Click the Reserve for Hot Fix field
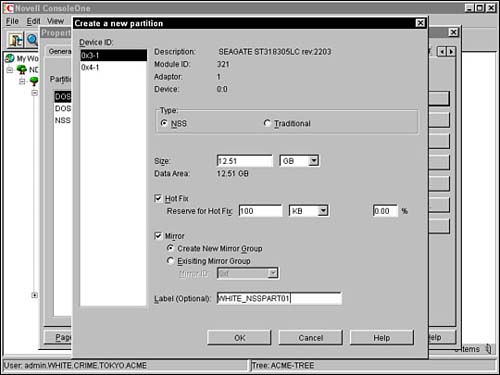The height and width of the screenshot is (375, 500). [x=260, y=211]
